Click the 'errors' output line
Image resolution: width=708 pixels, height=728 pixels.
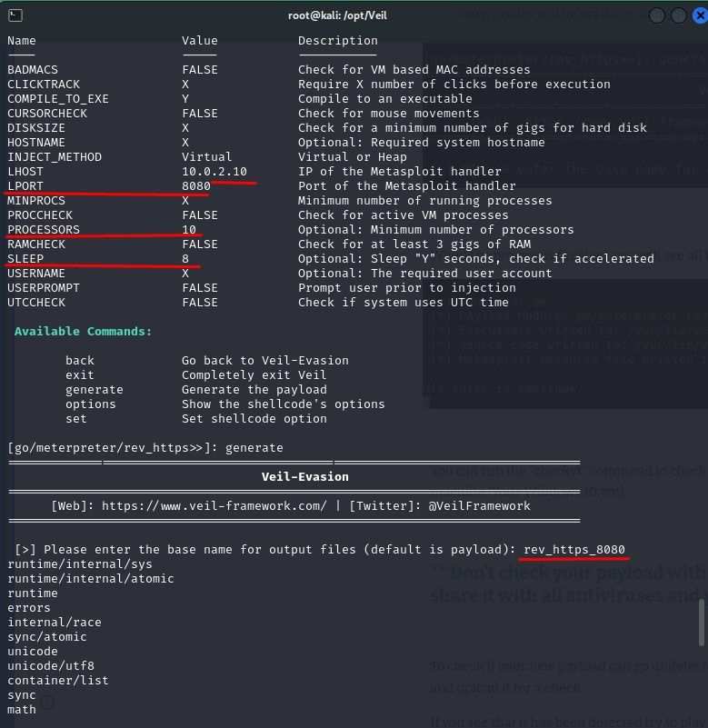click(29, 608)
